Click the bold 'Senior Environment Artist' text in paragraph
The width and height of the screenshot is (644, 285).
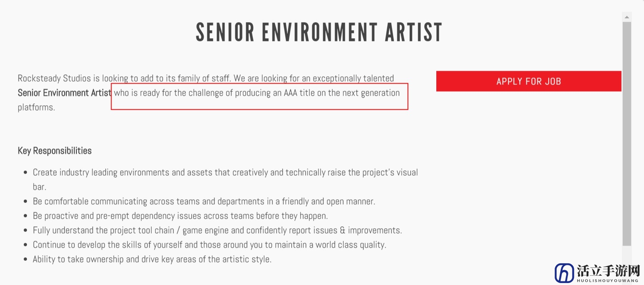[x=64, y=93]
